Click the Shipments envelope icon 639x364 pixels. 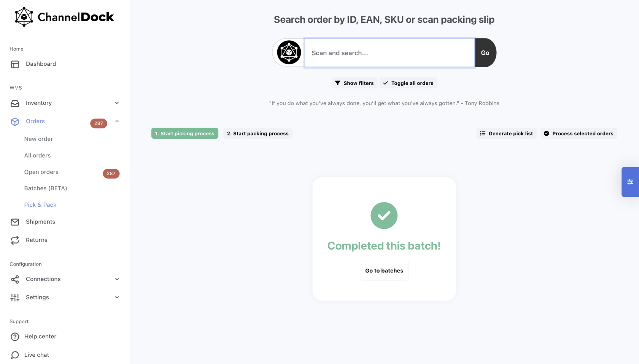(x=15, y=222)
